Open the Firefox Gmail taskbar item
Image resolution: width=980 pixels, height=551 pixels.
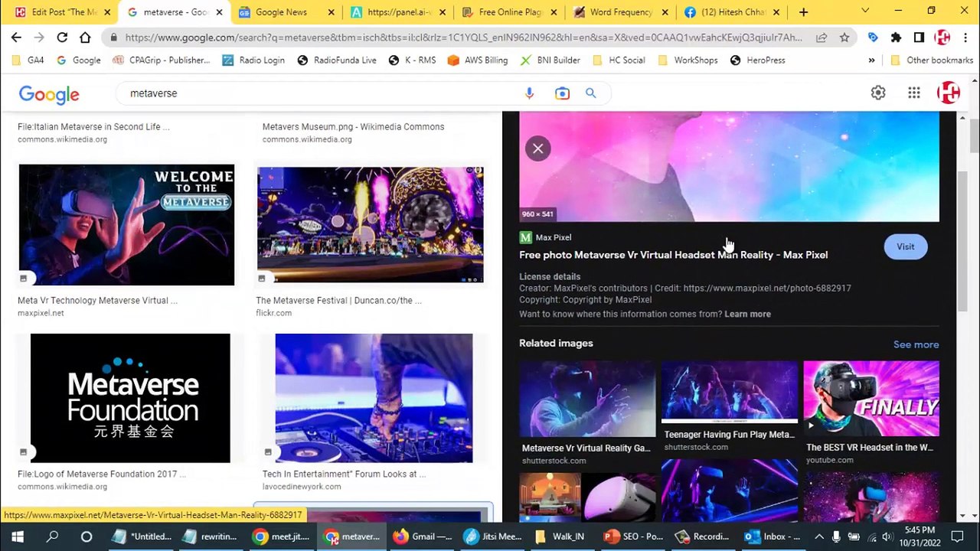coord(422,536)
